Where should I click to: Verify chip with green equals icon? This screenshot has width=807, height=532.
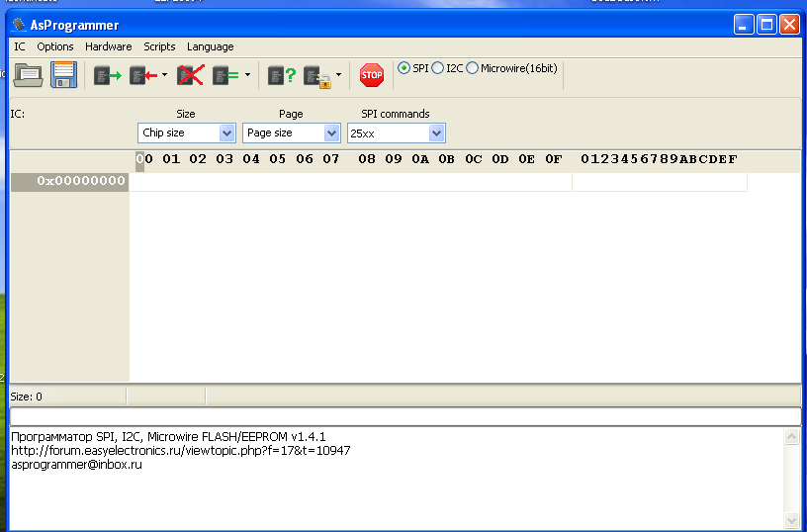point(225,75)
